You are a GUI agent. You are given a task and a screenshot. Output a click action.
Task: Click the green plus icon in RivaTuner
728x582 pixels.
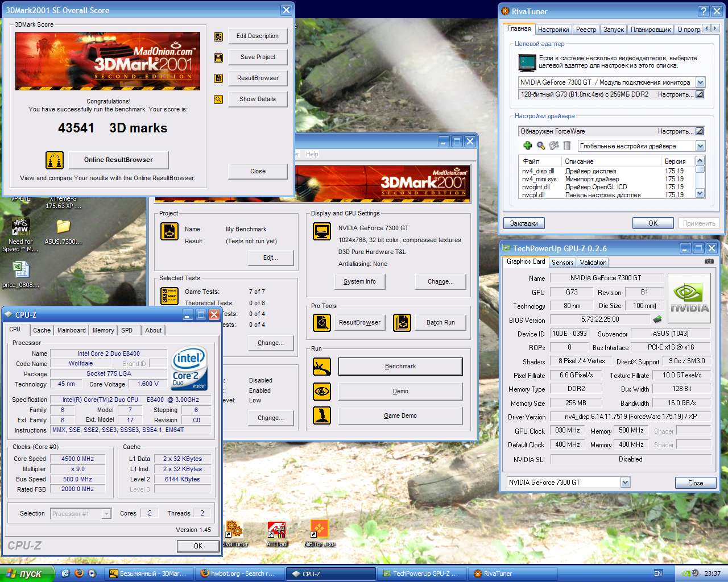click(528, 146)
